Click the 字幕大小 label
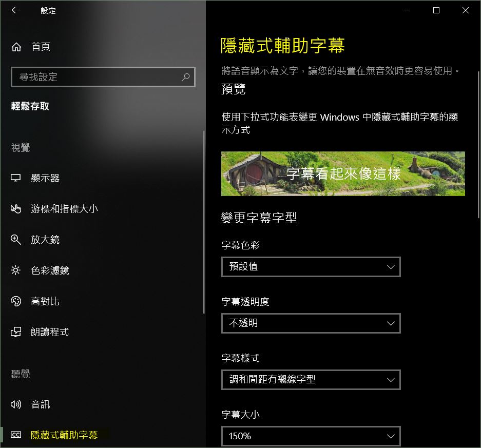Image resolution: width=481 pixels, height=448 pixels. [x=240, y=414]
